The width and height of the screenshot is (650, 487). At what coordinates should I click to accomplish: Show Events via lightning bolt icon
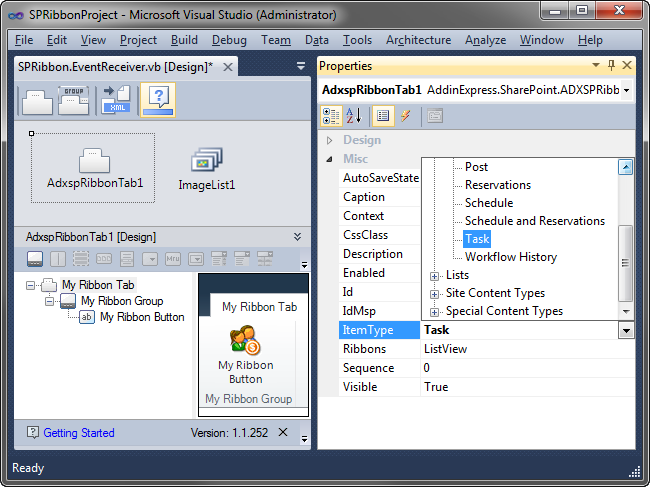point(405,116)
